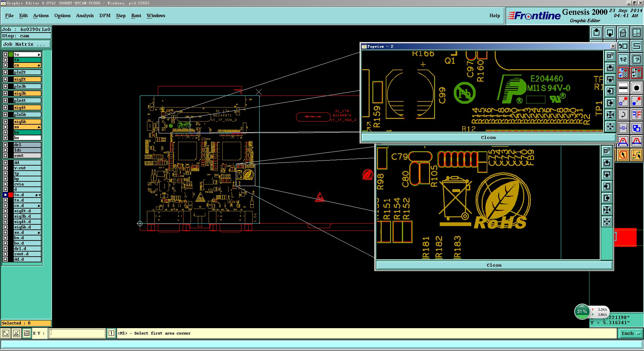Click pan left icon in lower popview
Screen dimensions: 644x351
coord(607,186)
